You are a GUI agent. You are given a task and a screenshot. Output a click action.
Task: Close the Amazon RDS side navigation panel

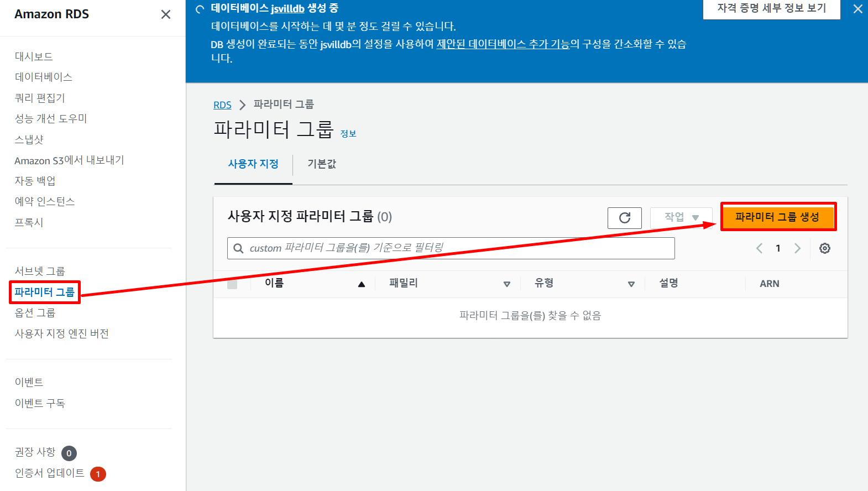point(166,14)
